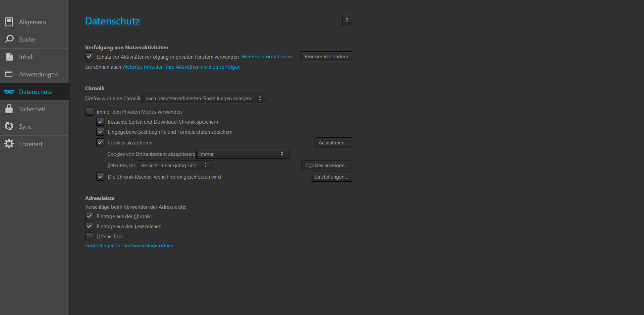Enable 'Immer den Privaten Modus verwenden' checkbox
The height and width of the screenshot is (315, 644).
click(x=89, y=112)
